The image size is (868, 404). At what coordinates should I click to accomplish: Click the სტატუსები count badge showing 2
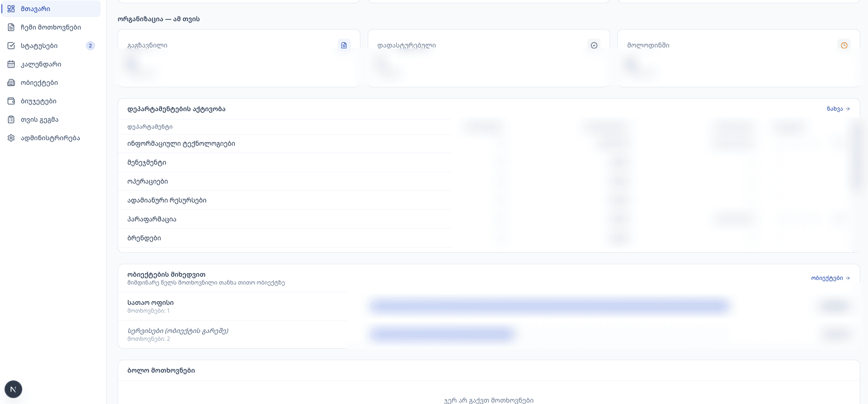(90, 46)
